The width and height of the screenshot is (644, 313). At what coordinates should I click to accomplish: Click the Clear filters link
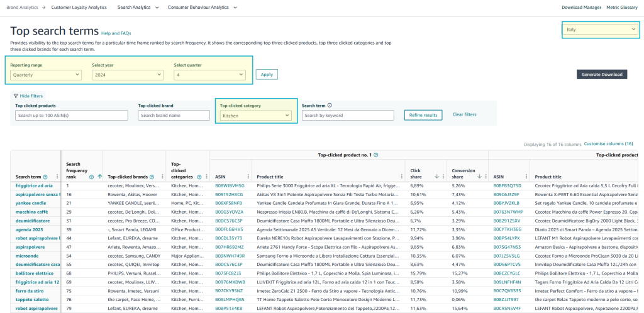tap(464, 114)
